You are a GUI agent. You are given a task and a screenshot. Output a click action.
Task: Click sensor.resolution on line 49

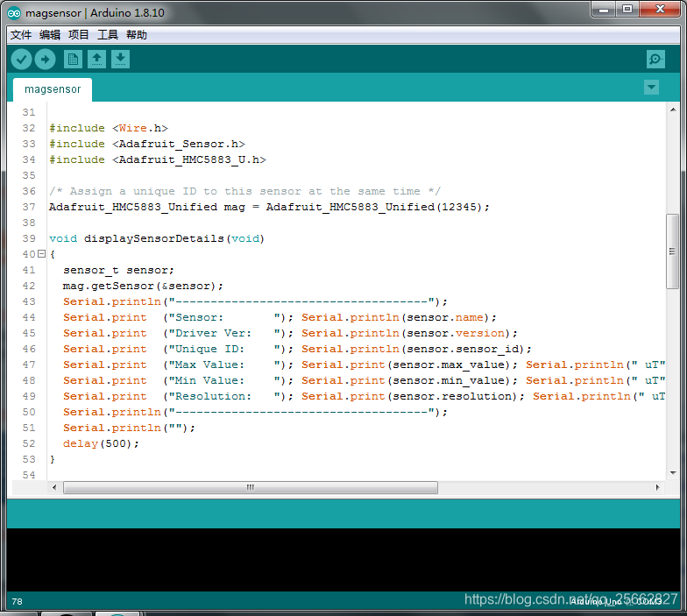click(452, 396)
